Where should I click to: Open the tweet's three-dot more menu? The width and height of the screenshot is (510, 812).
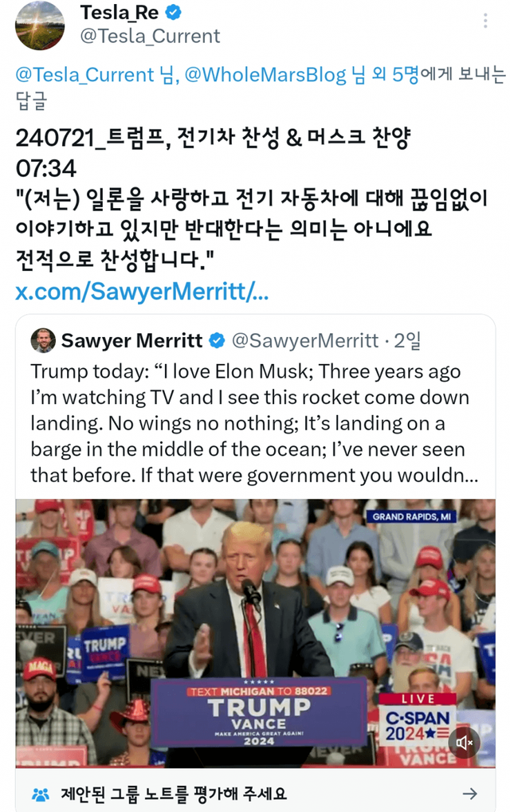click(486, 21)
